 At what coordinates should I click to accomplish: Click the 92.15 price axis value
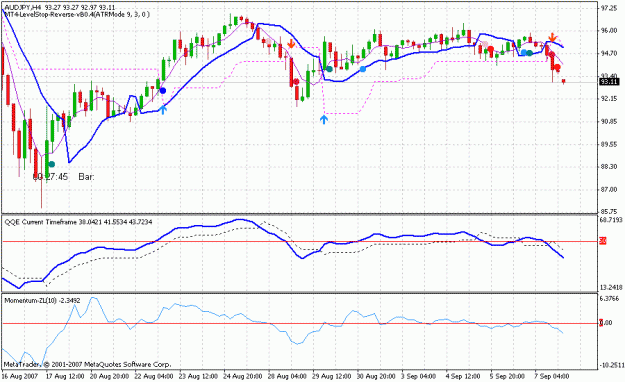click(x=609, y=99)
